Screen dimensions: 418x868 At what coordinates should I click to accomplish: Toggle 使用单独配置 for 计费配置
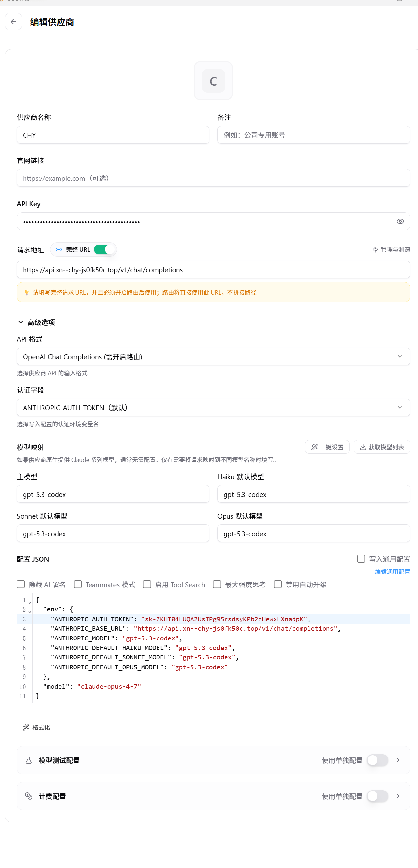click(377, 796)
